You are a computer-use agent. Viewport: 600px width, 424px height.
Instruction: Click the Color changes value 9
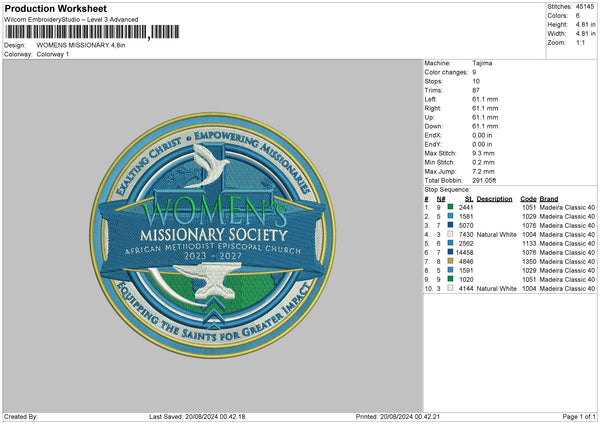pos(474,72)
